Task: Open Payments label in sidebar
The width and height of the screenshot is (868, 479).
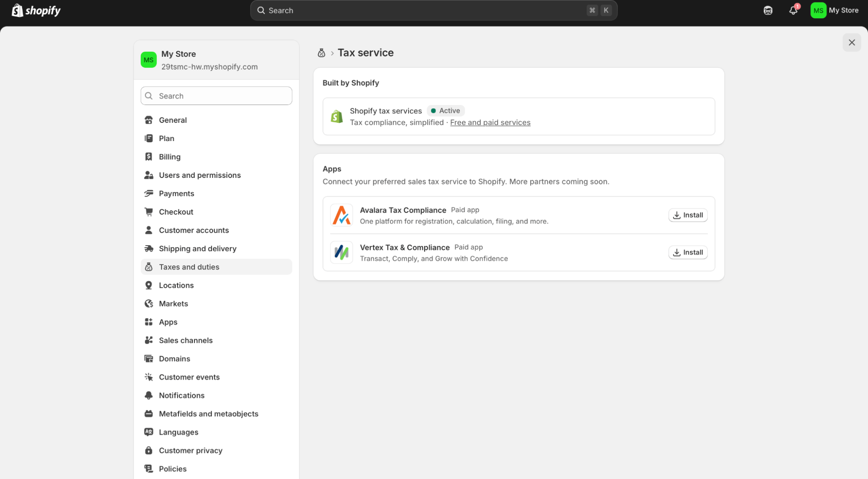Action: coord(176,194)
